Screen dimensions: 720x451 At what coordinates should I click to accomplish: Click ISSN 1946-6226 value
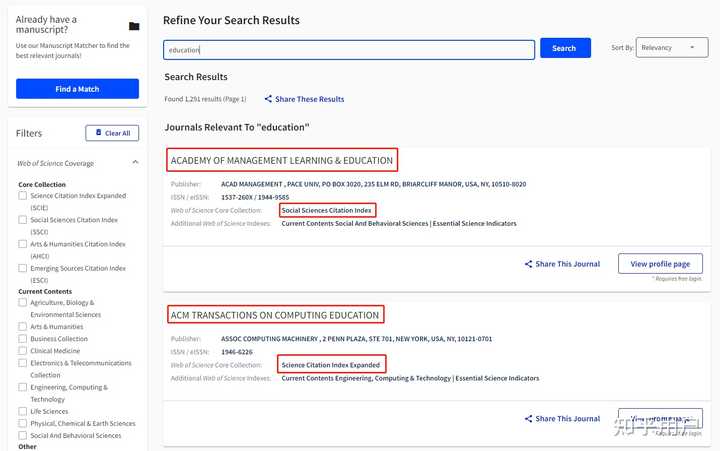click(x=237, y=352)
